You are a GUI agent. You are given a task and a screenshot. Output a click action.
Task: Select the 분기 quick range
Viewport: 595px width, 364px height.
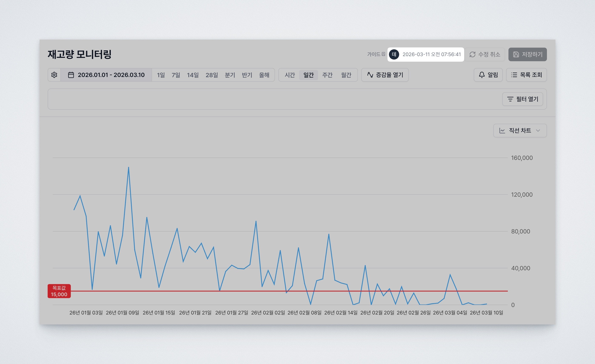click(230, 75)
